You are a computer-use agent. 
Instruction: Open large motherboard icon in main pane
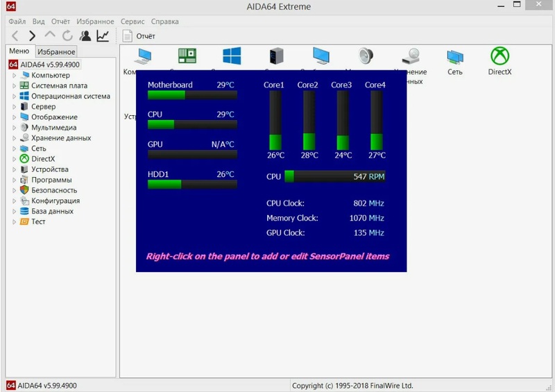(x=187, y=56)
